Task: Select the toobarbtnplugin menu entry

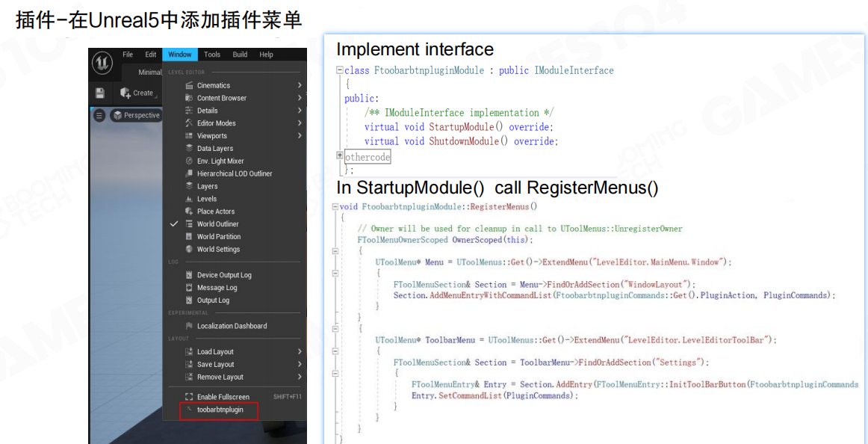Action: click(x=220, y=410)
